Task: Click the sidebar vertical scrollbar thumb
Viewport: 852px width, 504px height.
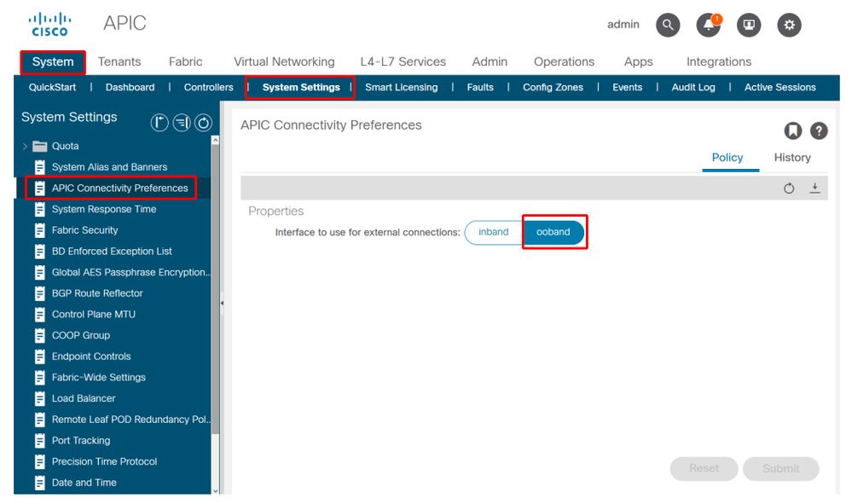Action: coord(215,289)
